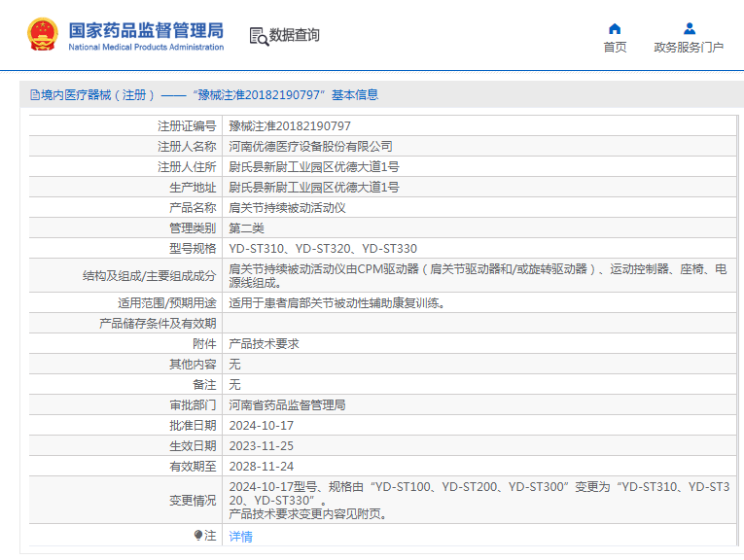This screenshot has width=744, height=560.
Task: Click the 无 value in 其他内容 row
Action: point(235,365)
